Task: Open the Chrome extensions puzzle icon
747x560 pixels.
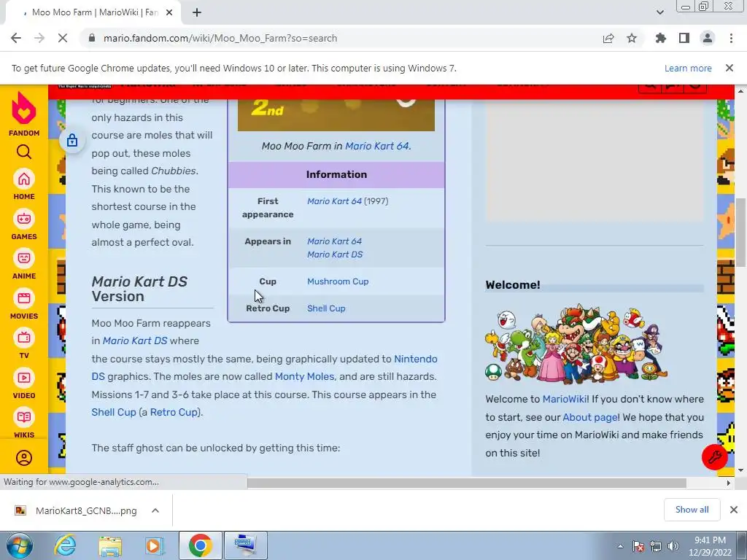Action: coord(660,38)
